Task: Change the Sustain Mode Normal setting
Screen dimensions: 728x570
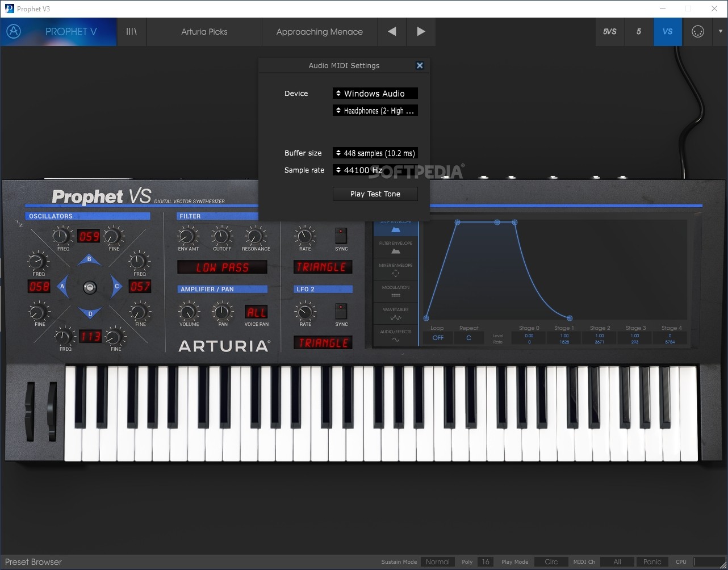Action: click(x=438, y=562)
